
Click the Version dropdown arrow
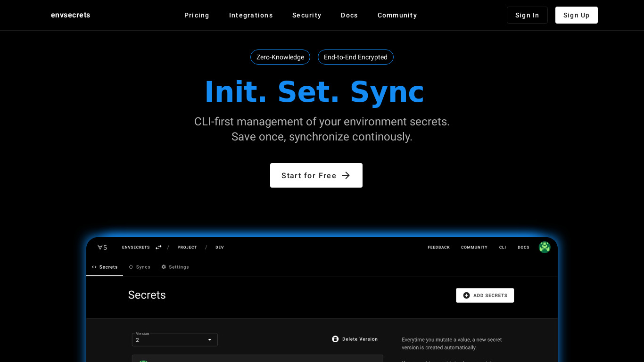point(210,340)
